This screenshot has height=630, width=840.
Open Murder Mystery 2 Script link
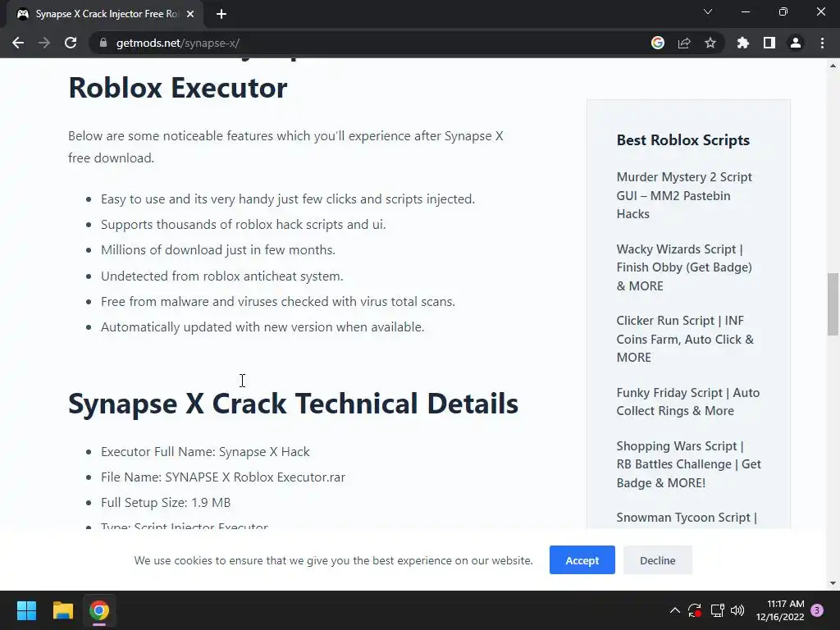point(684,195)
